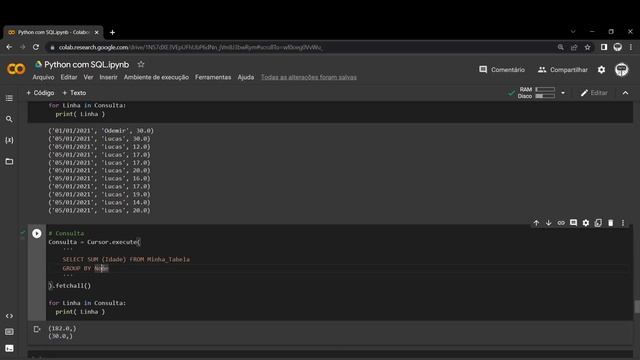Expand the RAM/Disco connection dropdown

pos(563,93)
